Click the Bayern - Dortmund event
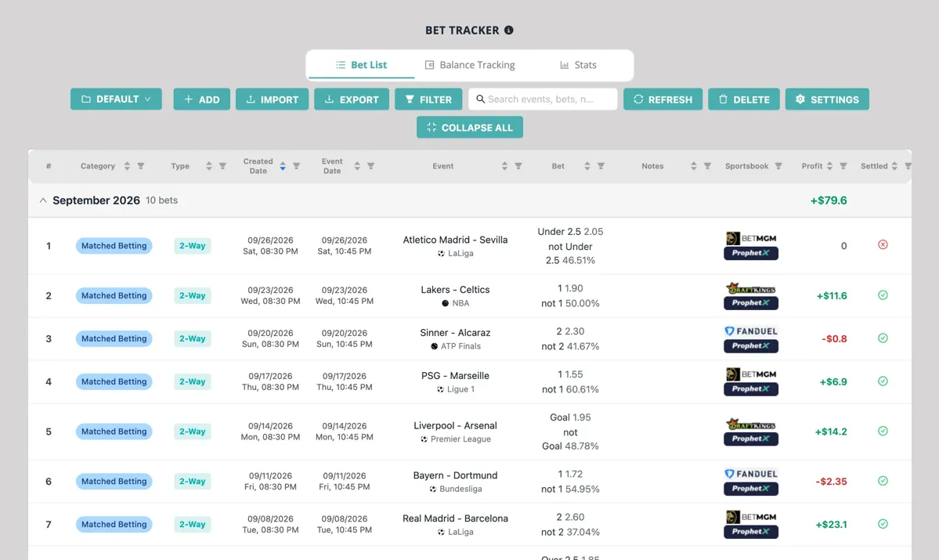 (x=455, y=475)
